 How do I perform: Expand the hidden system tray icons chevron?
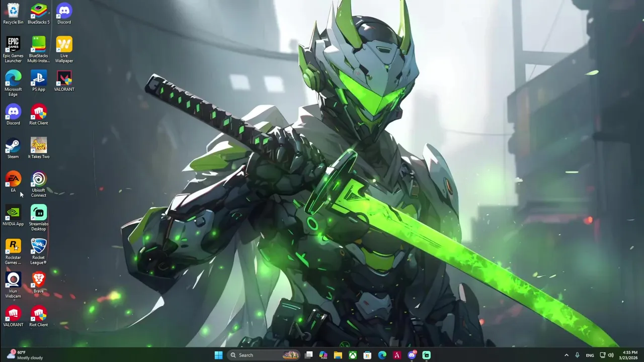[567, 355]
